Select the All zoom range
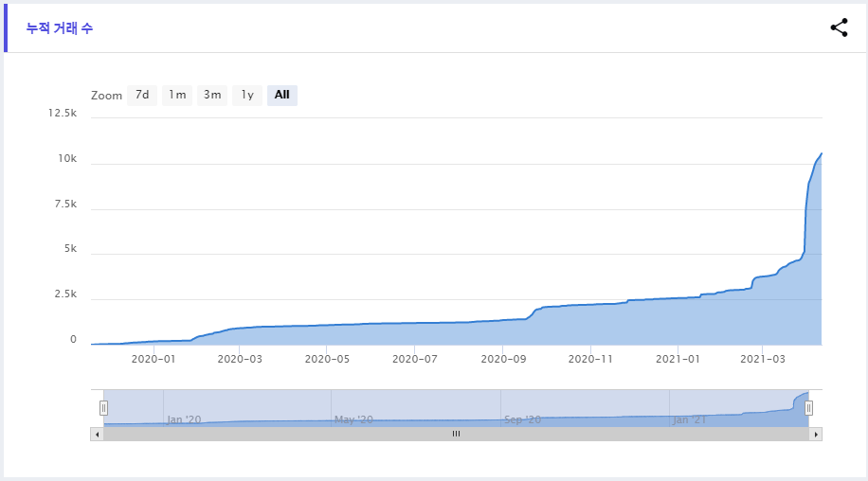This screenshot has width=868, height=481. pyautogui.click(x=282, y=95)
